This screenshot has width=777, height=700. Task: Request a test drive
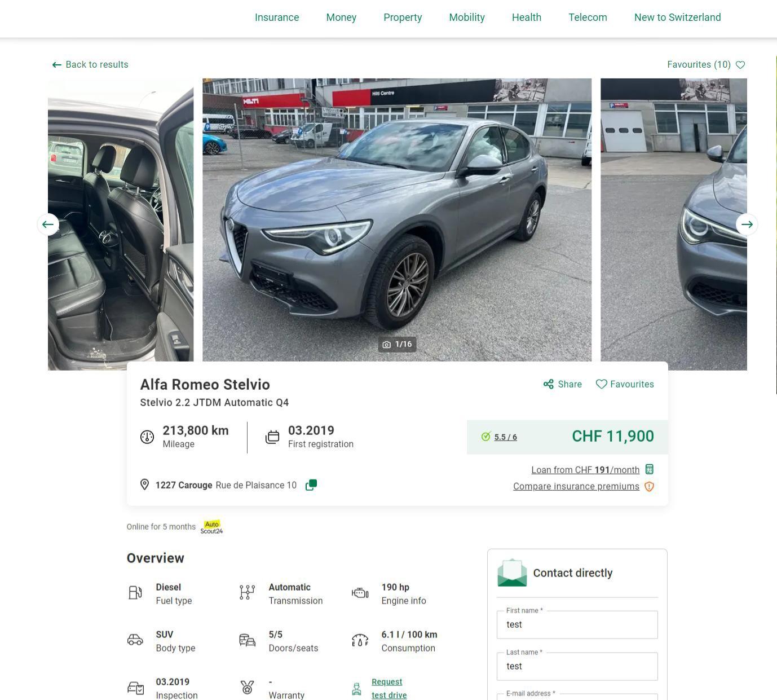pos(389,688)
